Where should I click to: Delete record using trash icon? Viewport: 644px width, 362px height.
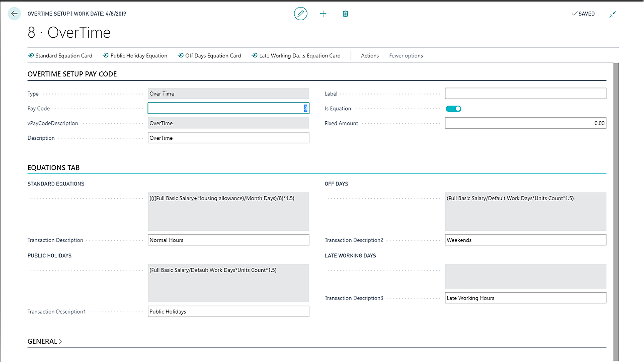coord(345,14)
